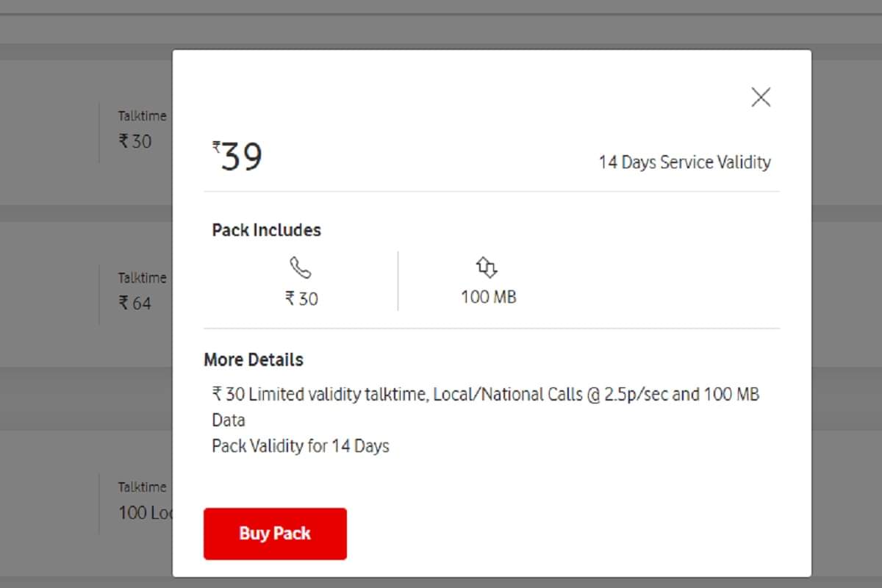Click the data arrows icon above 100 MB
Viewport: 882px width, 588px height.
487,268
